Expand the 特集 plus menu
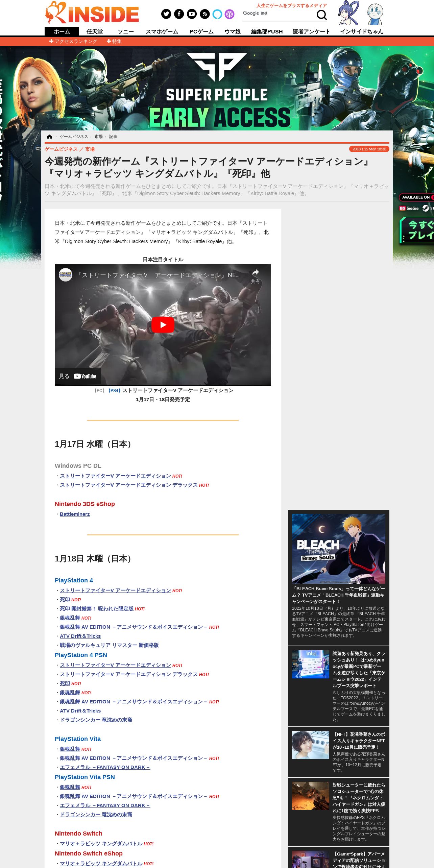 (114, 41)
